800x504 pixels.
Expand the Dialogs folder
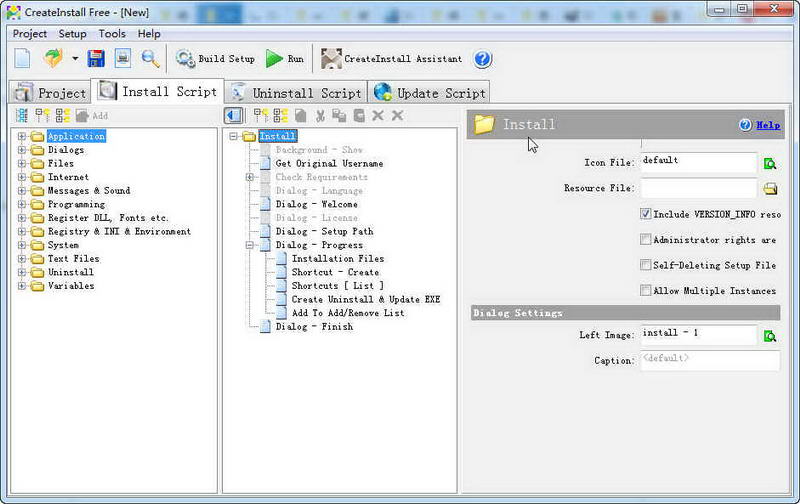(x=21, y=150)
